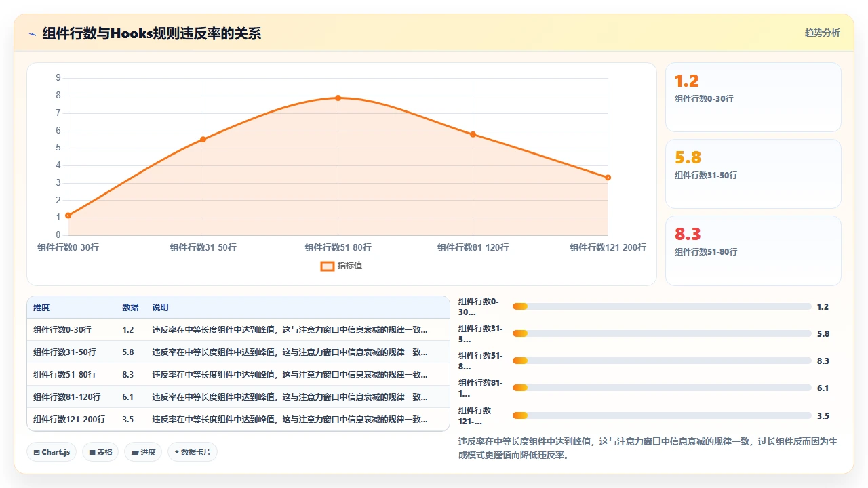Click the 表格 tag button
This screenshot has height=488, width=868.
[x=100, y=452]
